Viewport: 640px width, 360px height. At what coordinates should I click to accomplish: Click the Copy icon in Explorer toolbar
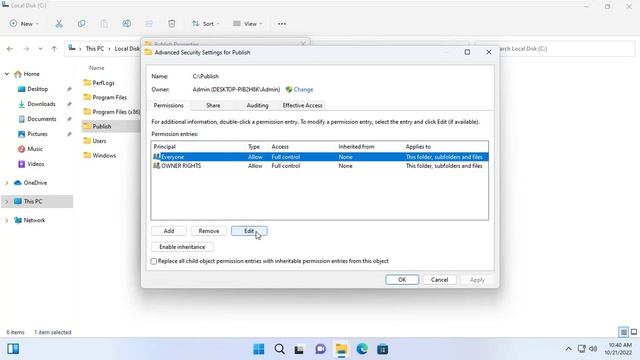82,24
